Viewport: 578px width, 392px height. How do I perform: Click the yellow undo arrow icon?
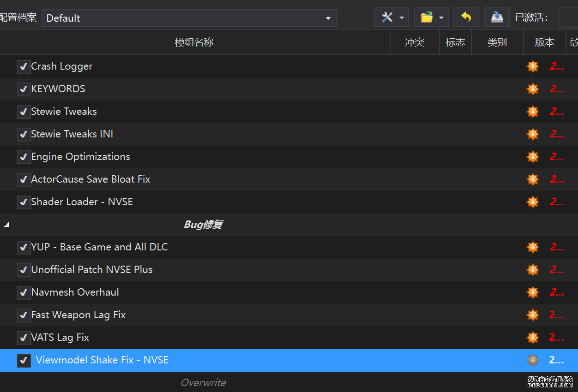coord(466,18)
